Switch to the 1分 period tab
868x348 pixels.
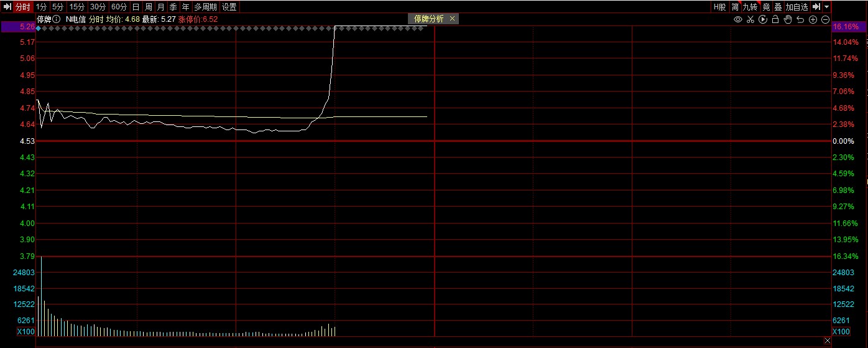tap(41, 7)
